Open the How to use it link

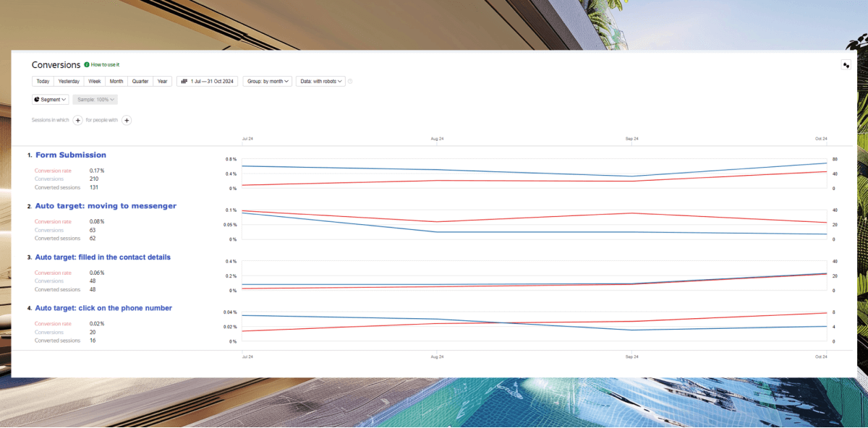[105, 65]
